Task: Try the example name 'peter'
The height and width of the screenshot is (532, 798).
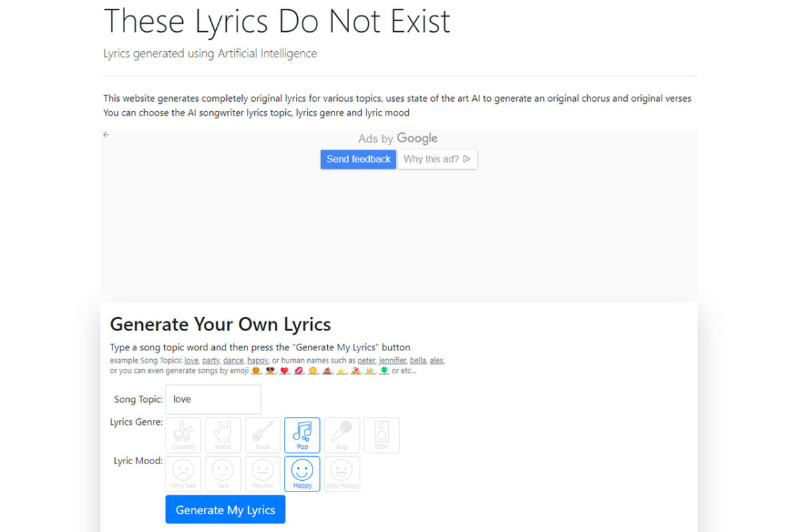Action: click(x=366, y=360)
